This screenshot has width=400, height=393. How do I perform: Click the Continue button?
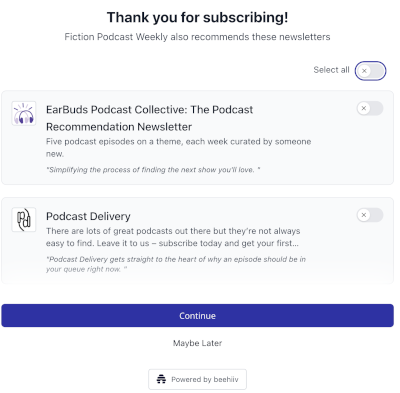pyautogui.click(x=197, y=315)
